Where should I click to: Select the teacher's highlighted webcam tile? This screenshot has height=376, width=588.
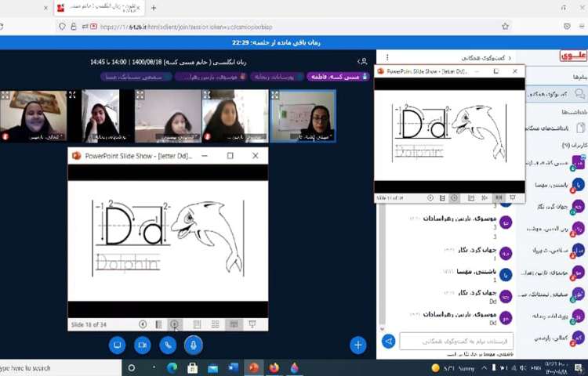(x=303, y=116)
